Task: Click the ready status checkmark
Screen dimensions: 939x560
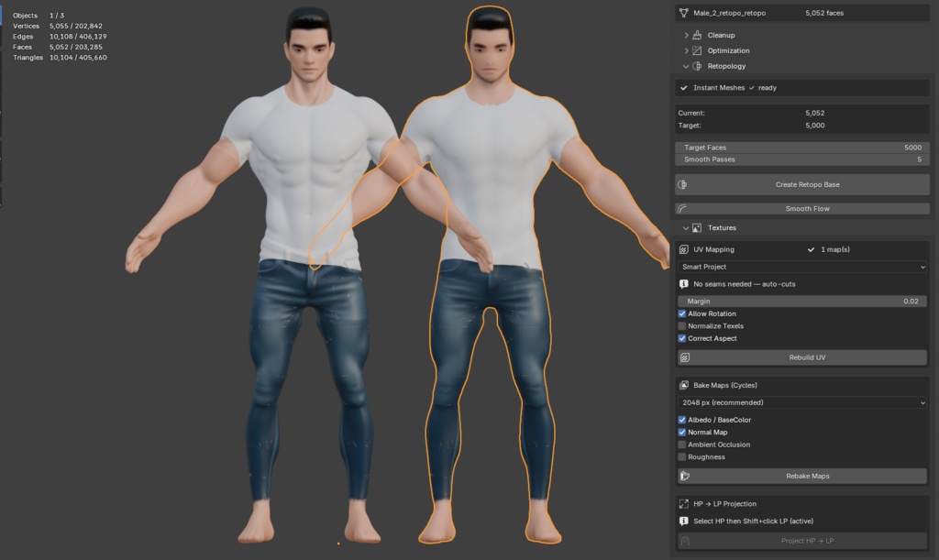Action: (x=752, y=88)
